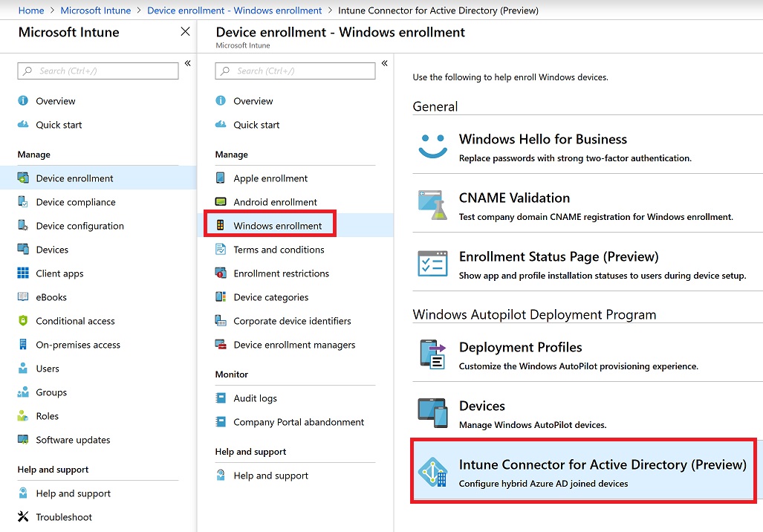Click the Company Portal abandonment icon

click(x=221, y=421)
